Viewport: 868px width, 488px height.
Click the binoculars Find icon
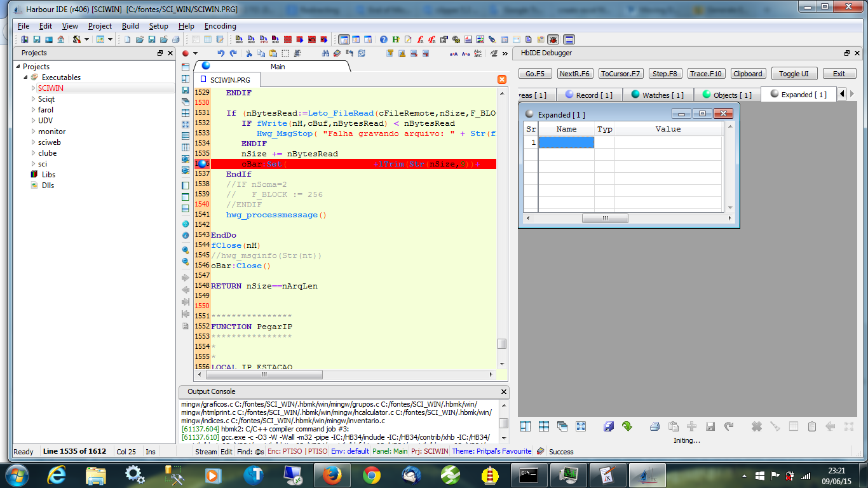point(326,53)
